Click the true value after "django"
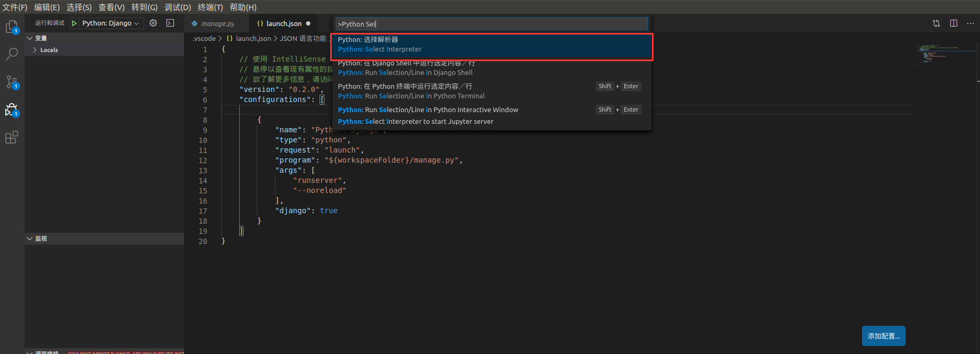This screenshot has height=354, width=980. point(329,210)
